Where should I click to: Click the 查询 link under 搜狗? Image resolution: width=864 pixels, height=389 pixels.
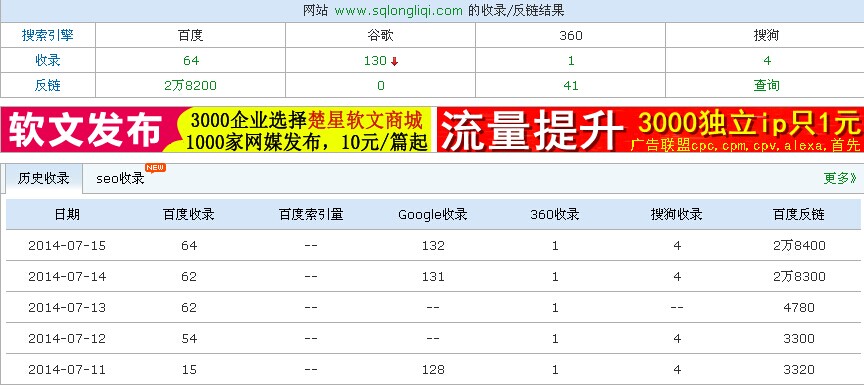point(766,85)
